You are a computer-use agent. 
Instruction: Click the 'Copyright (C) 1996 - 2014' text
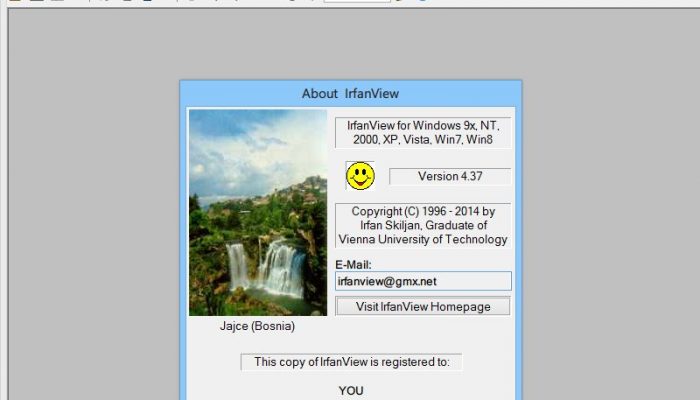(x=417, y=211)
